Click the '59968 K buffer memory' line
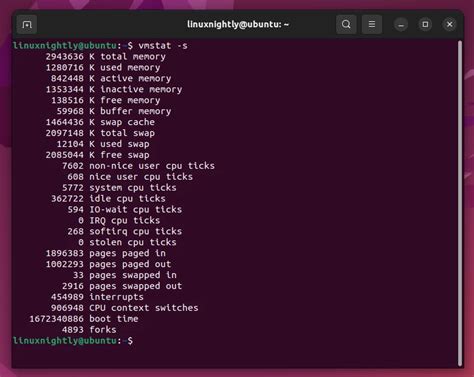 pyautogui.click(x=114, y=111)
